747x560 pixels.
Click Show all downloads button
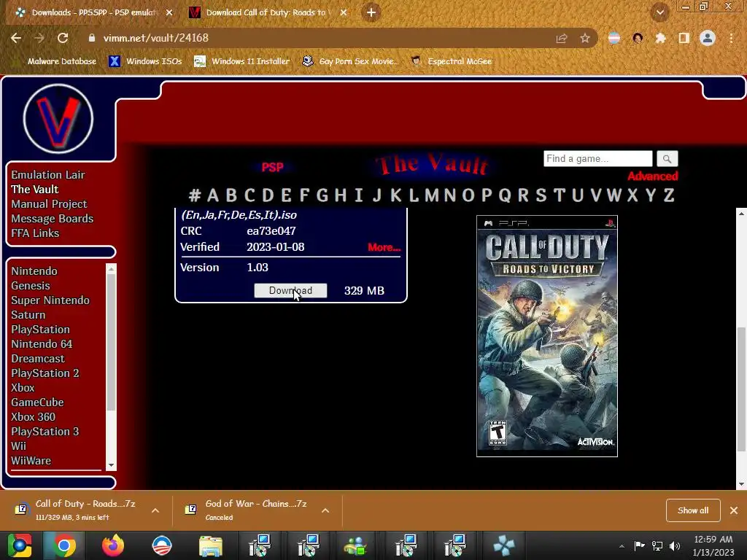point(693,510)
